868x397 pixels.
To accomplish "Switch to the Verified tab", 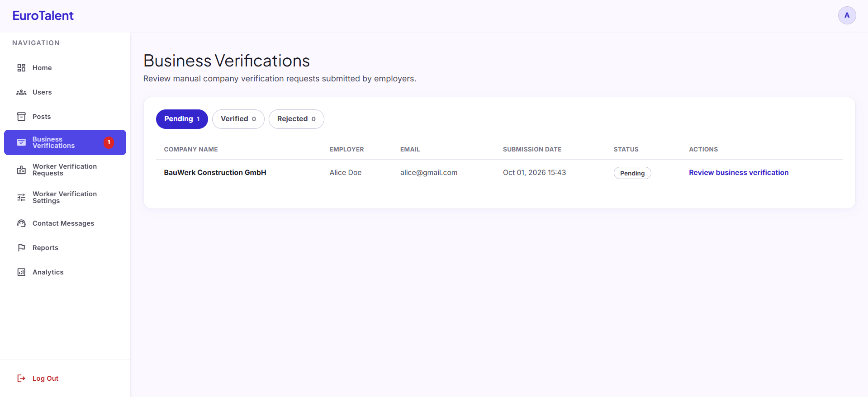I will click(238, 119).
